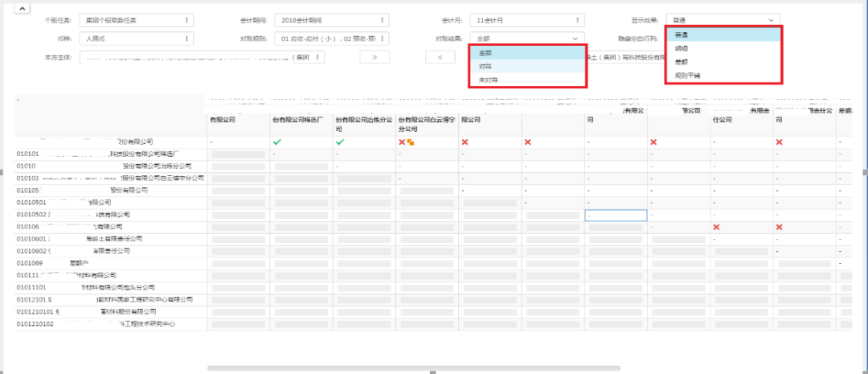This screenshot has height=374, width=868.
Task: Select row 010101 科技股份有限公司精选厂
Action: (x=111, y=154)
